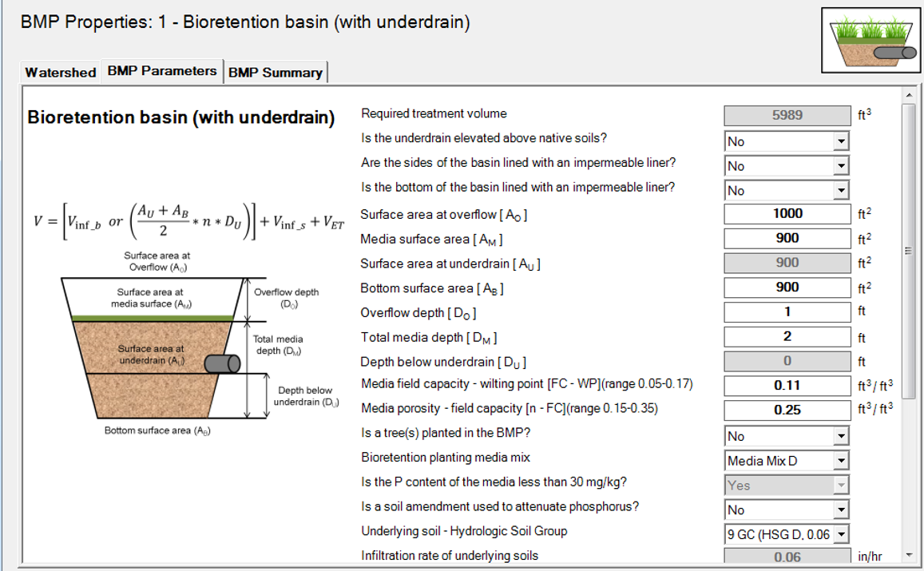924x571 pixels.
Task: Click the media porosity 0.25 field
Action: pos(787,410)
